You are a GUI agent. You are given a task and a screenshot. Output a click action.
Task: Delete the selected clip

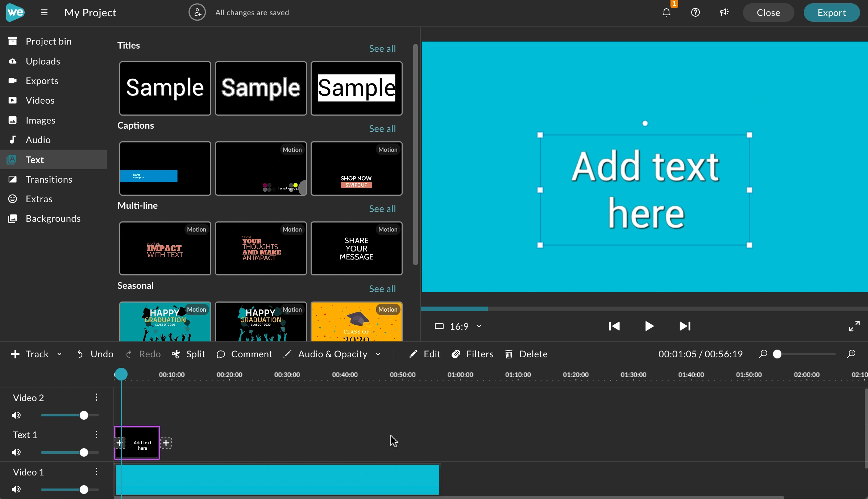pos(526,354)
